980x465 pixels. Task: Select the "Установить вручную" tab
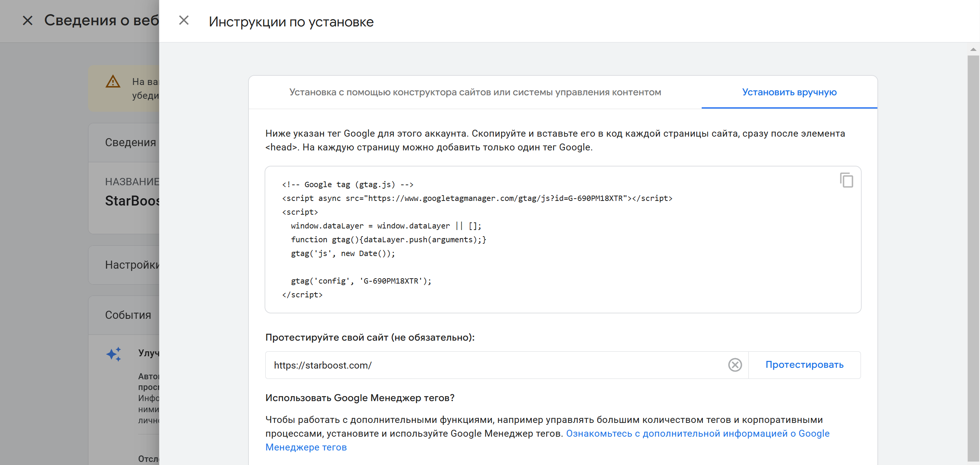[789, 92]
